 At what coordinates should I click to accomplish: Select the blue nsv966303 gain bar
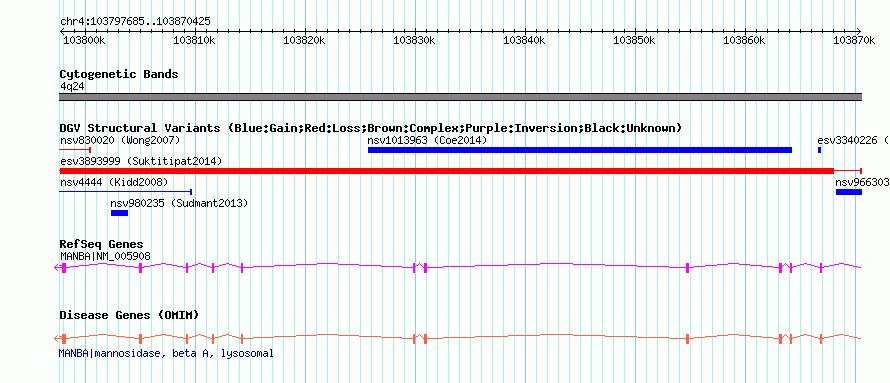coord(849,192)
